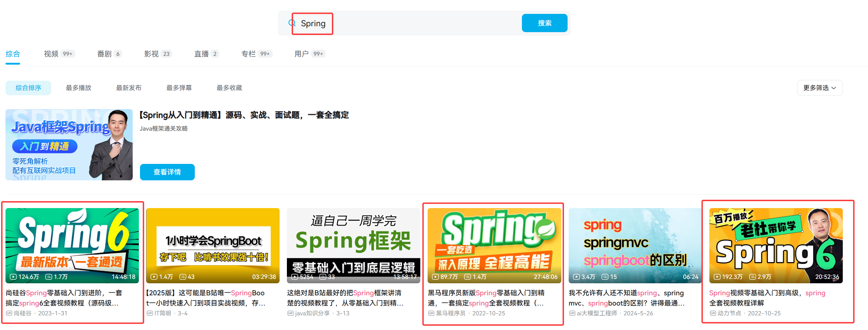Open 老杜带你学 Spring6 video thumbnail
Image resolution: width=868 pixels, height=330 pixels.
click(x=776, y=246)
